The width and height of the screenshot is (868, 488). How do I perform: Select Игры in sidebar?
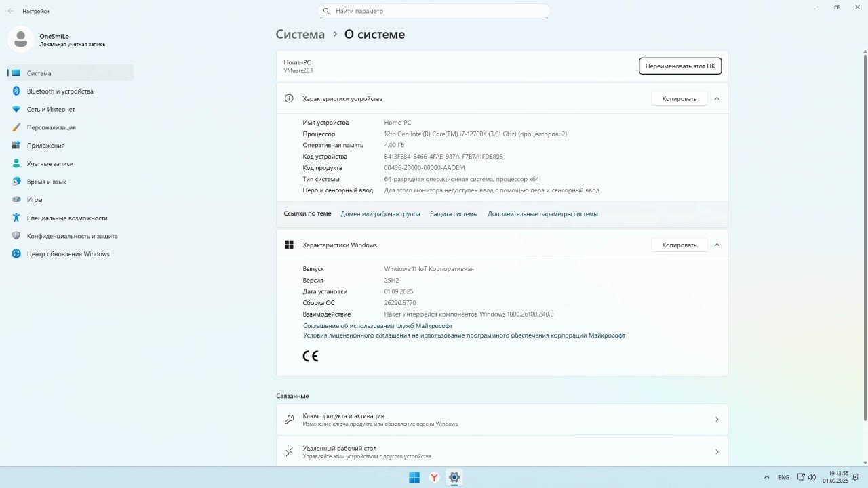(x=71, y=199)
